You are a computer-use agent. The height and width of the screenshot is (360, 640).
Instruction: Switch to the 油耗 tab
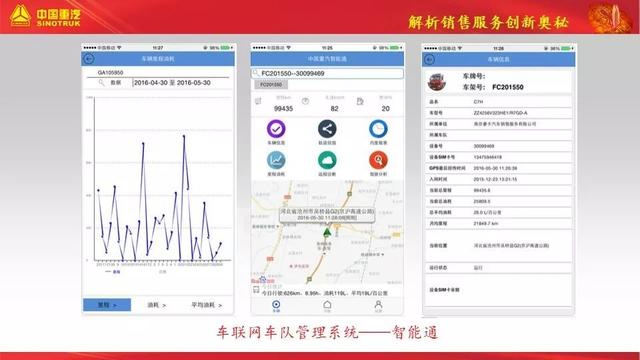tap(157, 305)
